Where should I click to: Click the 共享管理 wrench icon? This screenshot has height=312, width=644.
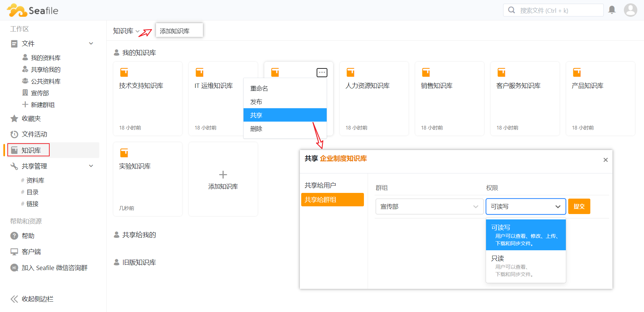(x=14, y=166)
